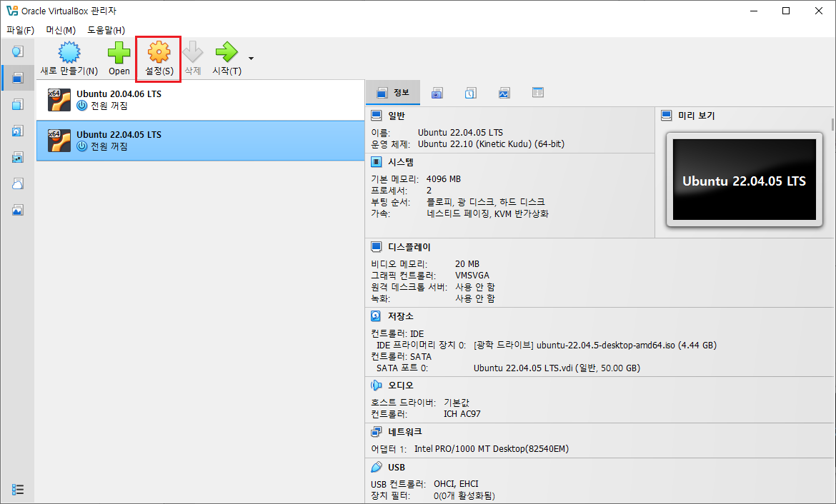
Task: Click 사용 안 함 next to 원격 데스크톱 서버
Action: pos(474,287)
